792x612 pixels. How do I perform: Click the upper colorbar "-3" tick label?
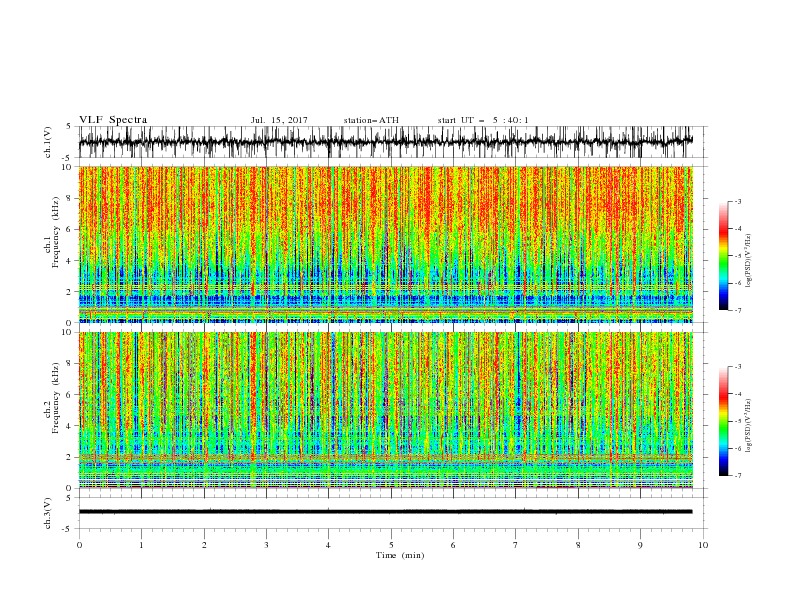(x=737, y=201)
